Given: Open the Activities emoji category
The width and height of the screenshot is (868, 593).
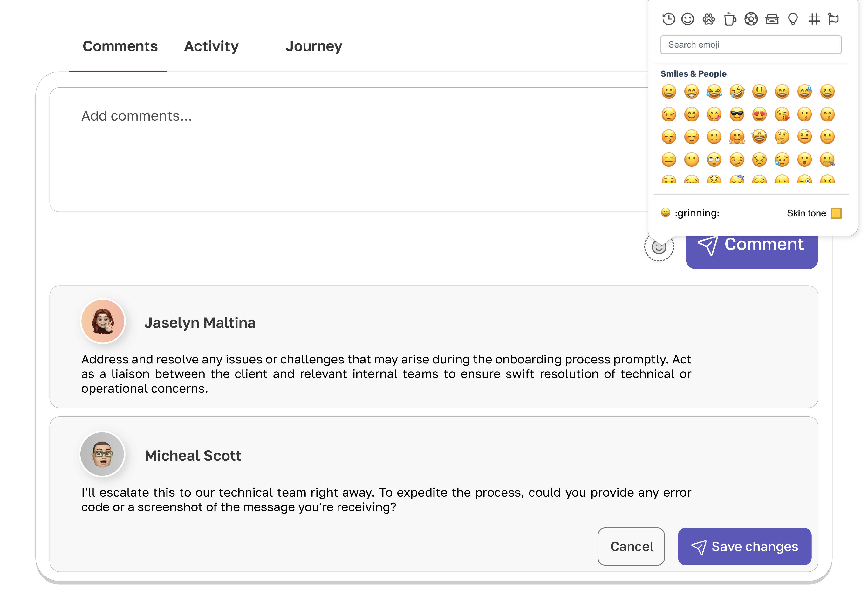Looking at the screenshot, I should (x=751, y=19).
